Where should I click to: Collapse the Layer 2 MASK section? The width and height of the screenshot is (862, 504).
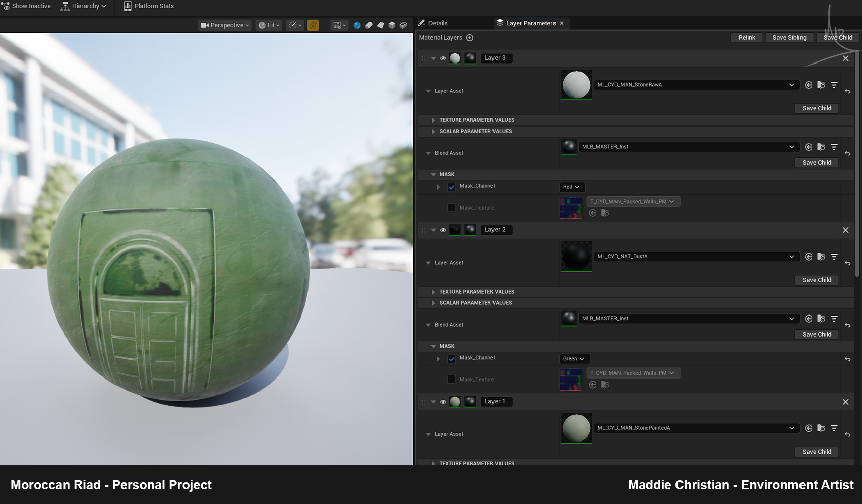(433, 347)
